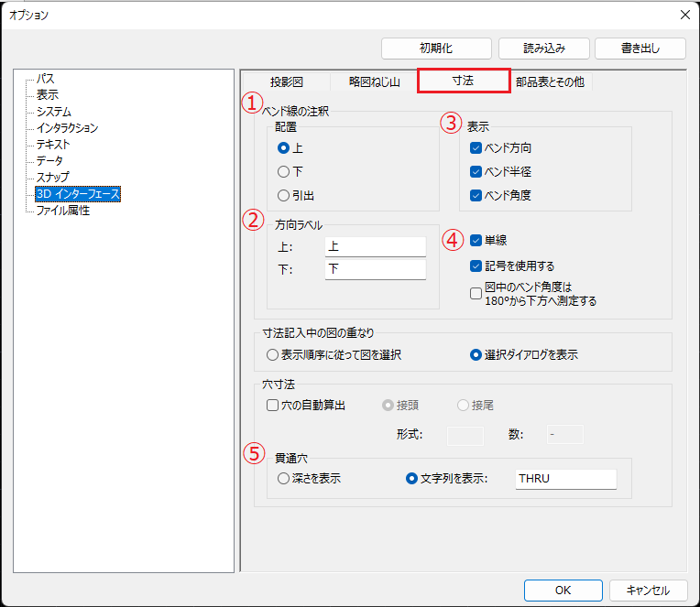Select システム in the options tree
This screenshot has width=700, height=607.
tap(53, 112)
